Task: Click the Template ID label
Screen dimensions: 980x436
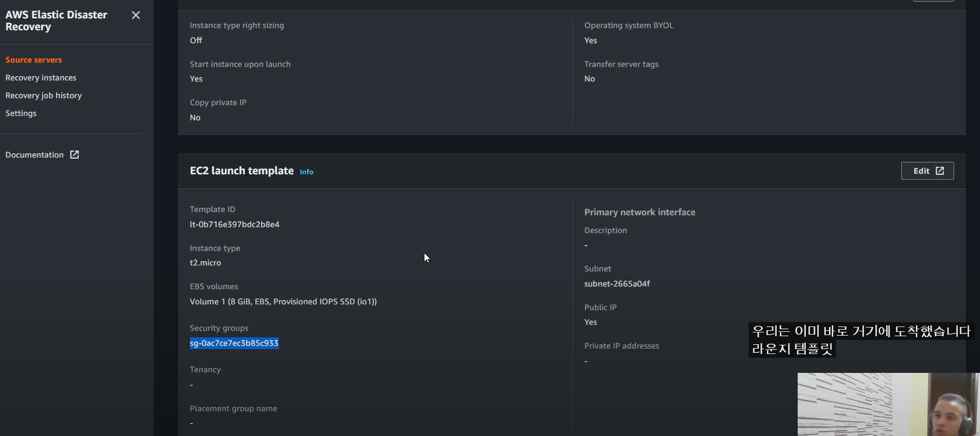Action: pos(213,209)
